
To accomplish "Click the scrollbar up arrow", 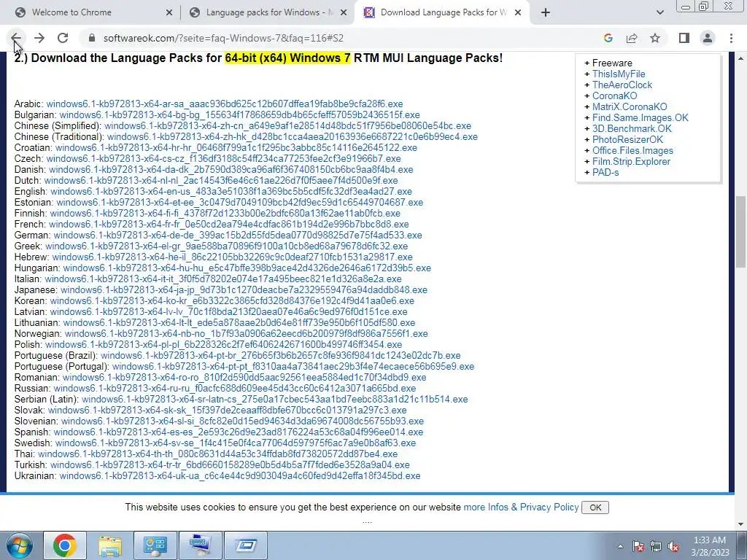I will tap(741, 58).
